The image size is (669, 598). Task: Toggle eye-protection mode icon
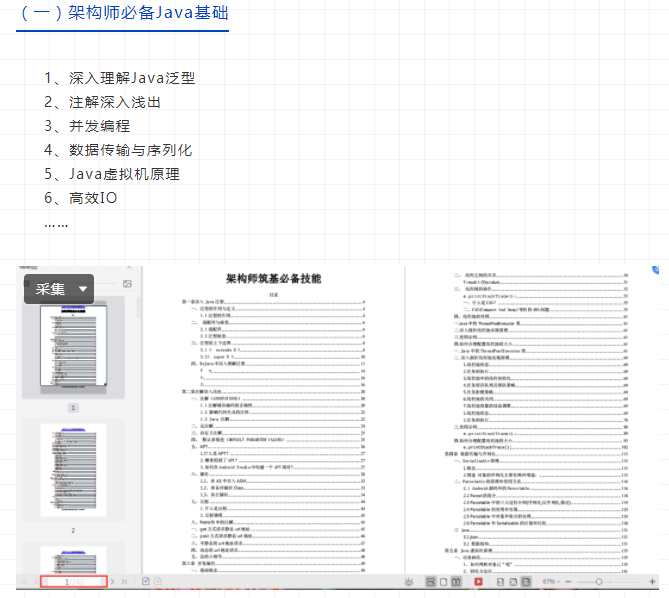409,582
